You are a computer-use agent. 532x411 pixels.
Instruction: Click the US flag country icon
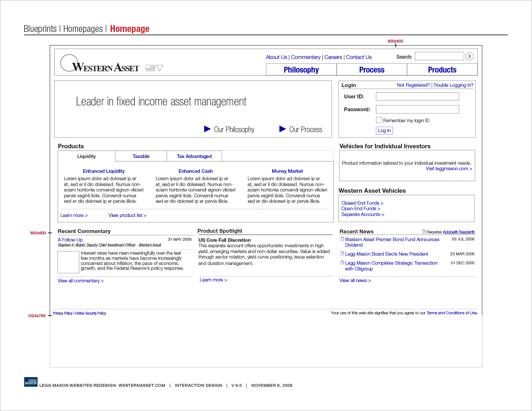coord(150,68)
